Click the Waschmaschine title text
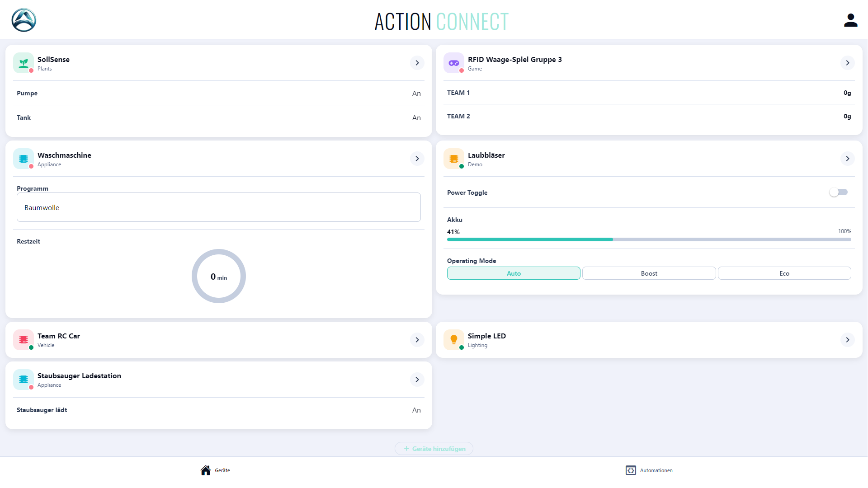The image size is (868, 488). (64, 155)
